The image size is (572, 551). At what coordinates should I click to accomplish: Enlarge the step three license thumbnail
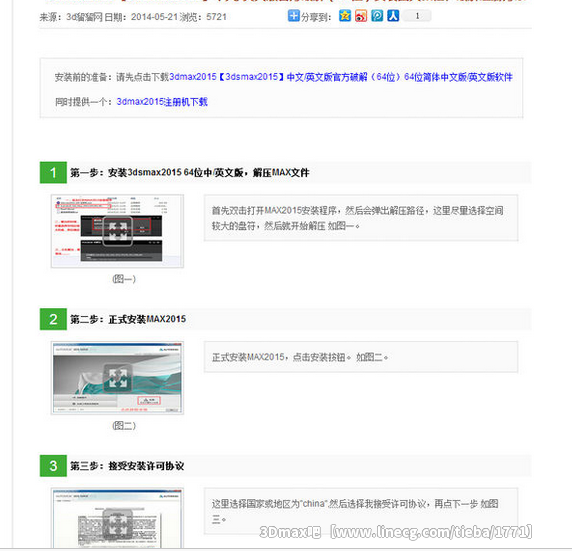tap(117, 519)
